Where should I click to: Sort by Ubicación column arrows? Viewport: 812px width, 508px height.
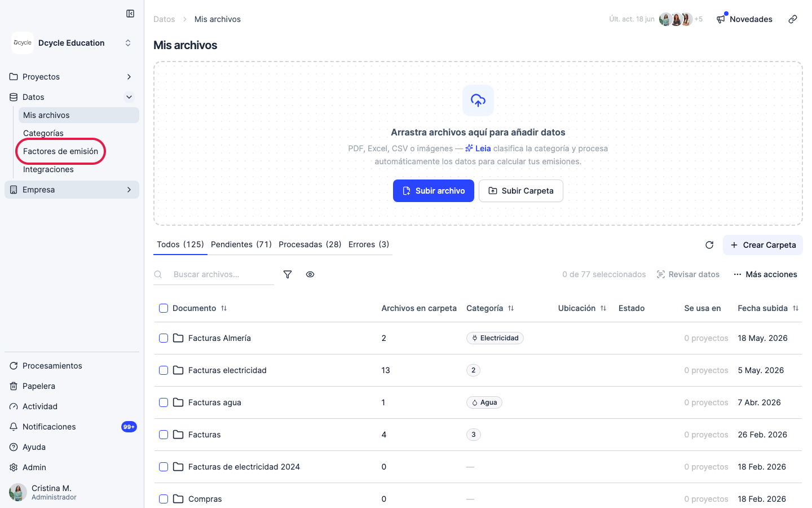pos(603,308)
